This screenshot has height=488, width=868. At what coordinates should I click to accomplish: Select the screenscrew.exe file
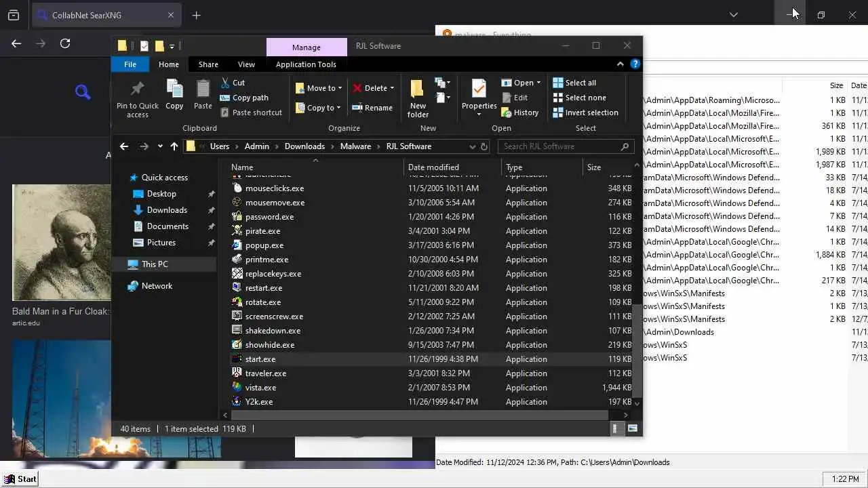point(274,317)
